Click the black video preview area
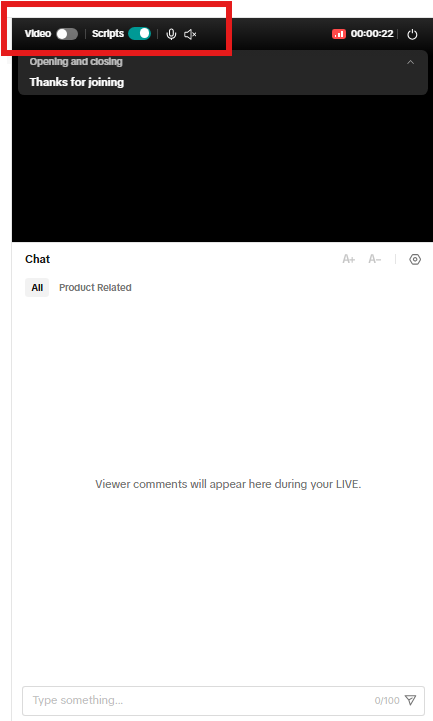This screenshot has height=721, width=433. [222, 168]
